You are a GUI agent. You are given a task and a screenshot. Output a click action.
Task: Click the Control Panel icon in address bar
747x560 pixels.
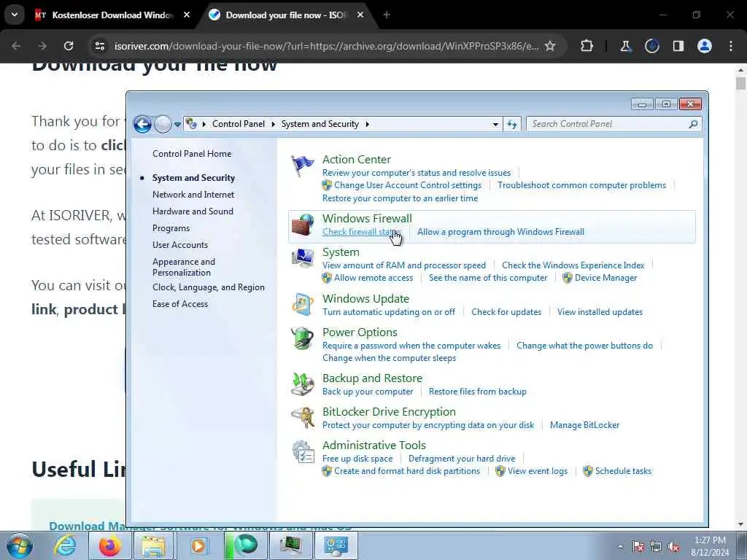192,124
